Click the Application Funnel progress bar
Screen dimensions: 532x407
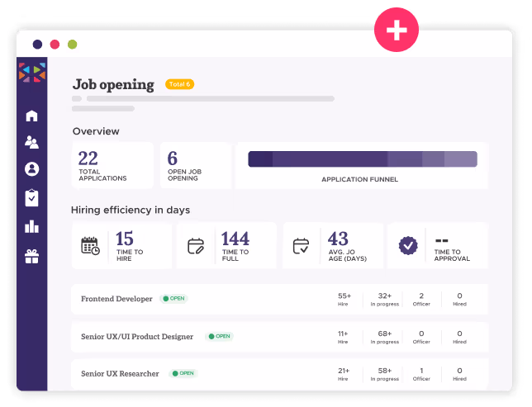tap(363, 159)
